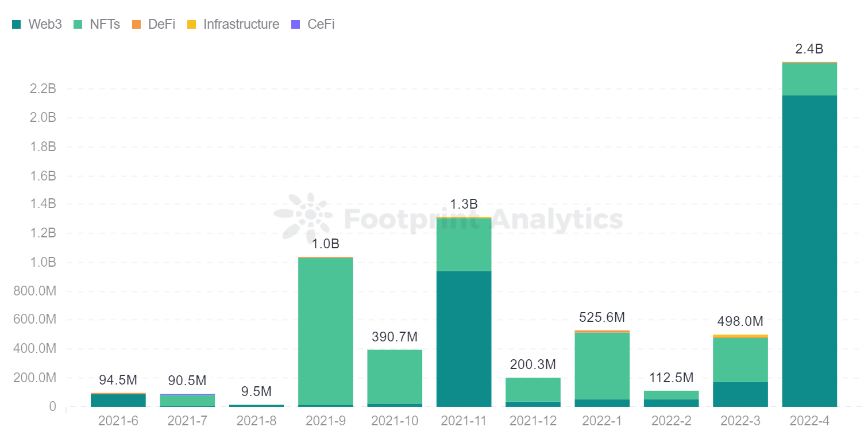
Task: Click the 2.4B total label above 2022-4
Action: [809, 49]
